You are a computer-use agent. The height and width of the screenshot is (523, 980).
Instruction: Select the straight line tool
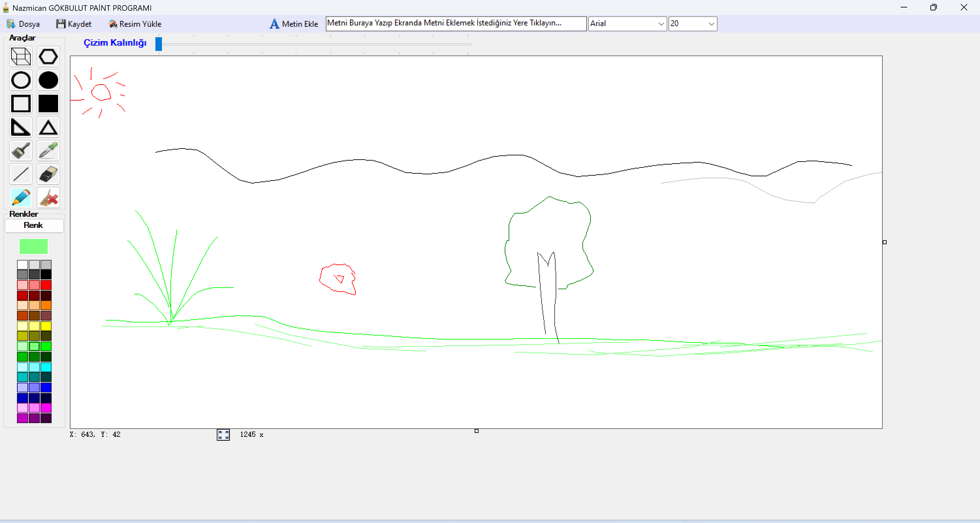[x=21, y=174]
